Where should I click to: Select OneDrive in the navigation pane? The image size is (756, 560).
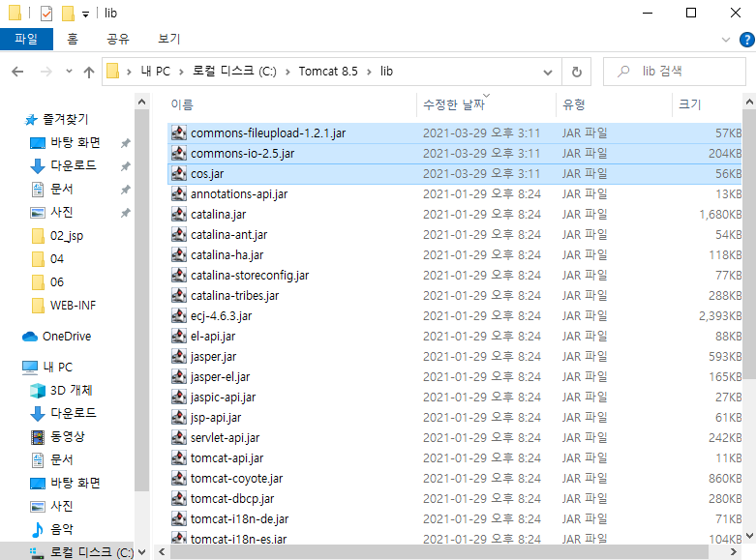pos(67,337)
